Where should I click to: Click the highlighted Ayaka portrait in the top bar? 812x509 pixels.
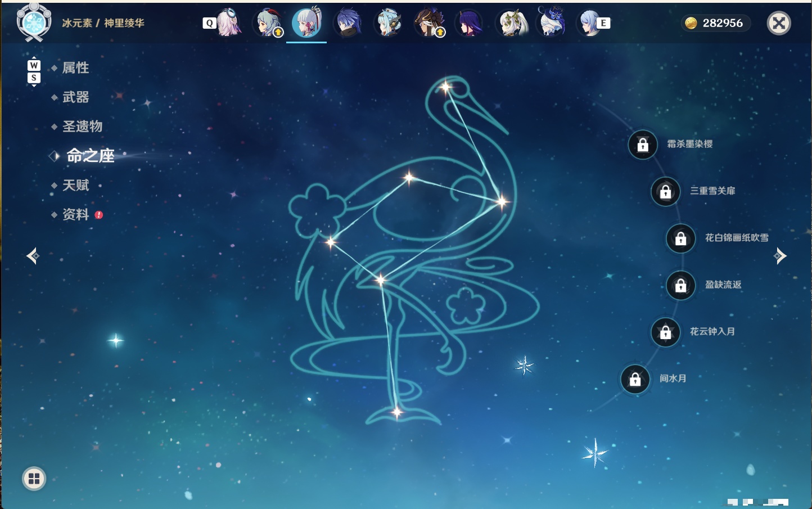coord(306,23)
